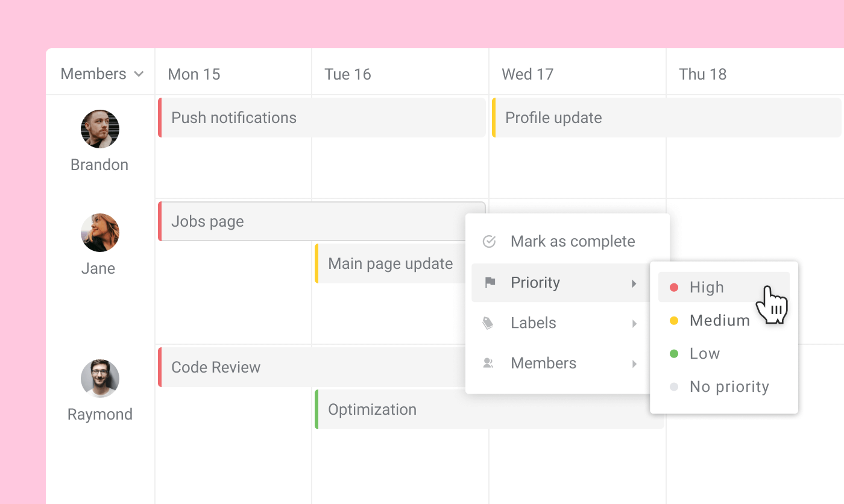Select No priority option

tap(729, 386)
